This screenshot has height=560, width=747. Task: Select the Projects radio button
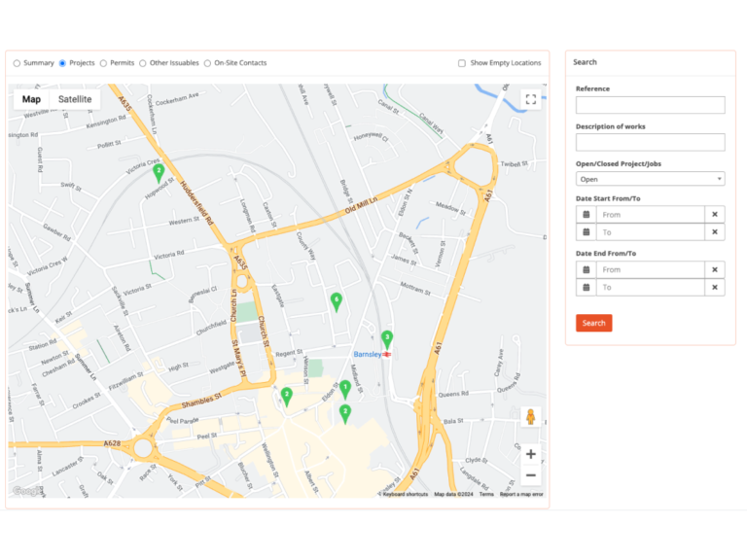coord(62,63)
